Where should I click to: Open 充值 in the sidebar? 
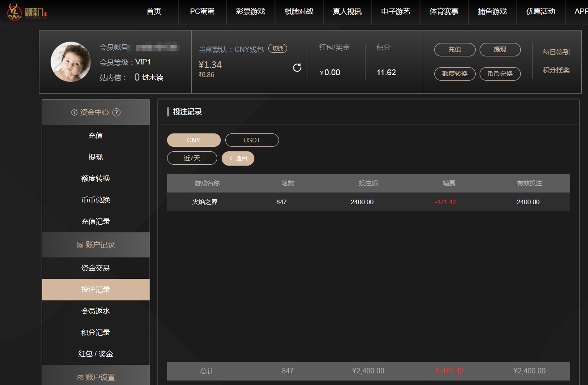[96, 135]
